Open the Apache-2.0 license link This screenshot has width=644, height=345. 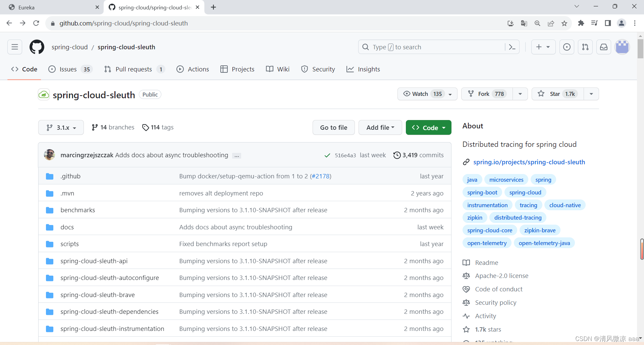502,276
